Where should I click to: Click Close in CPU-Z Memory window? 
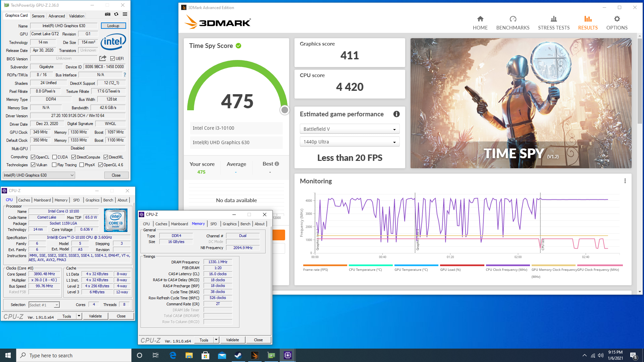tap(258, 340)
